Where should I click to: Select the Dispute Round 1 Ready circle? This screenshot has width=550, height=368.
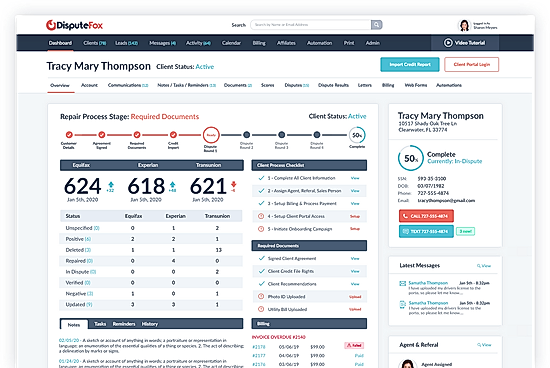(211, 135)
